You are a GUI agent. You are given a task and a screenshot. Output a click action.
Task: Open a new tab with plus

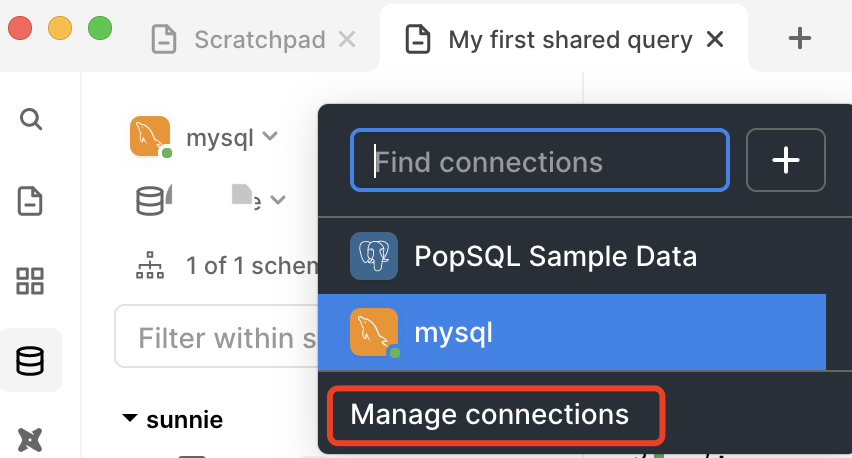799,39
